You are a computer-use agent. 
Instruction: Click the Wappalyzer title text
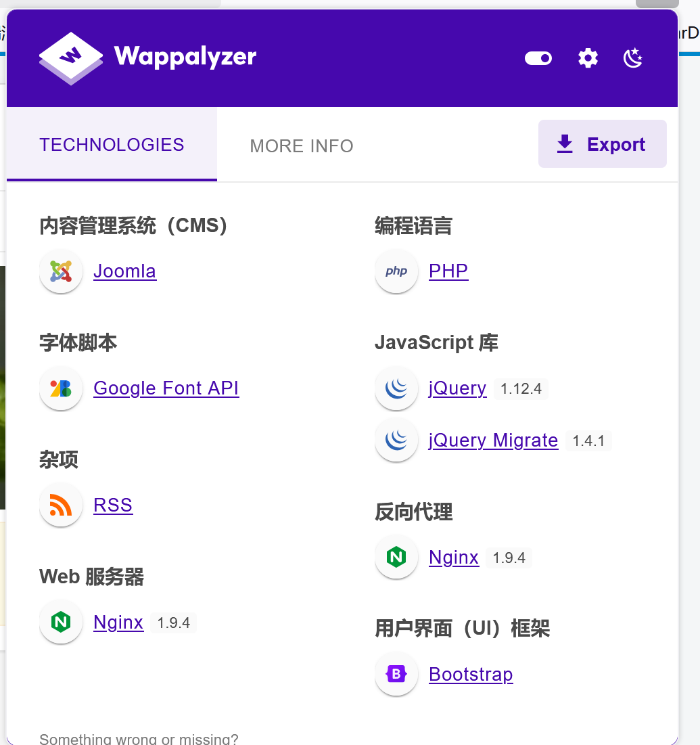click(x=185, y=57)
